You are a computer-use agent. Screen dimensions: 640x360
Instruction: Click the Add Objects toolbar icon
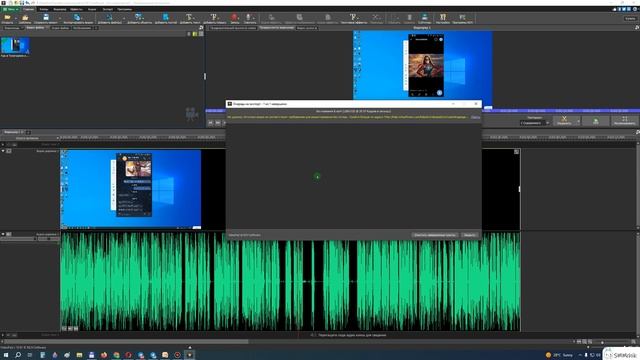coord(139,18)
